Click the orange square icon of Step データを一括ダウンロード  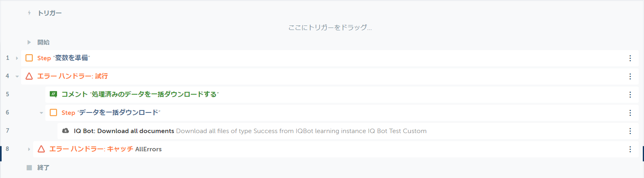point(53,112)
